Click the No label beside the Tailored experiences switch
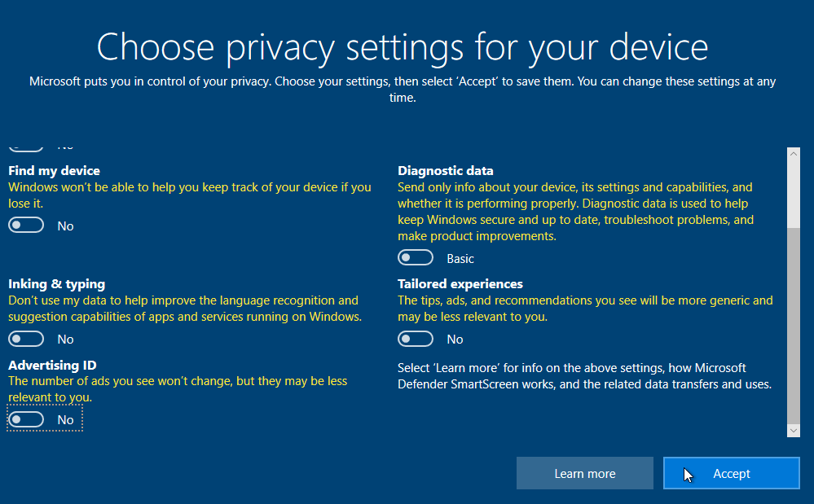Viewport: 814px width, 504px height. [455, 340]
